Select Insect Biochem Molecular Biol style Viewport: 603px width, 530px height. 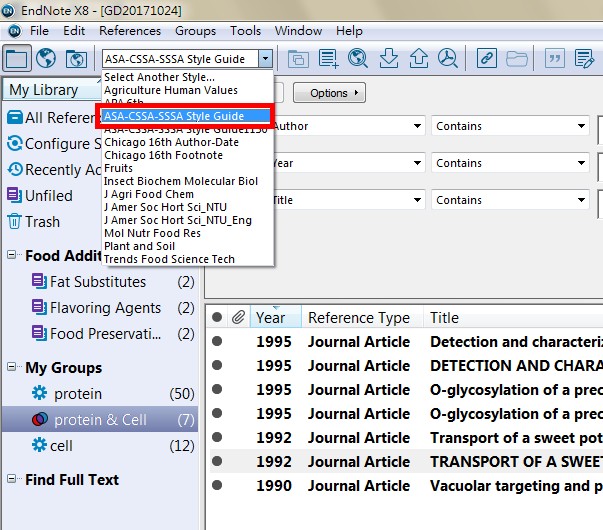tap(188, 181)
